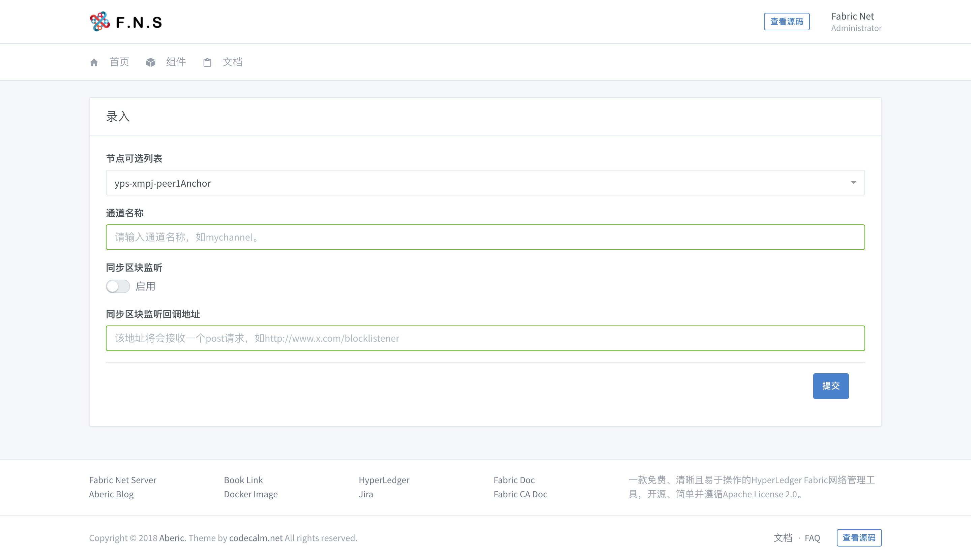This screenshot has height=560, width=971.
Task: Toggle the 同步区块监听 启用 switch
Action: pos(118,286)
